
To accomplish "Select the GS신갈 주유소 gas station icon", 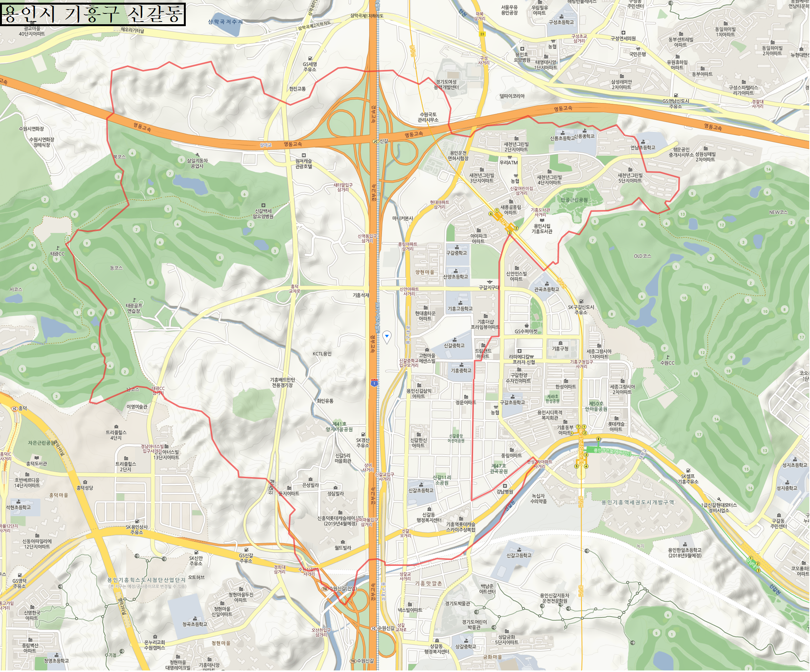I will (247, 551).
